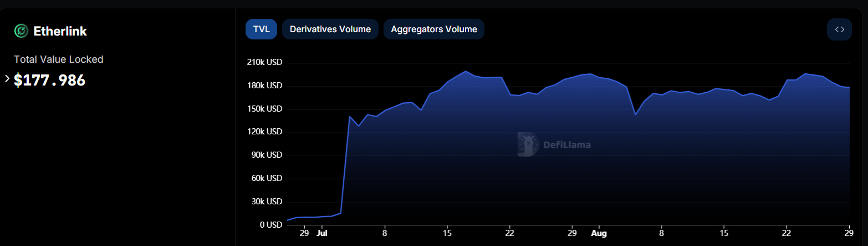The width and height of the screenshot is (868, 246).
Task: Click the 210k USD y-axis label
Action: pos(264,63)
